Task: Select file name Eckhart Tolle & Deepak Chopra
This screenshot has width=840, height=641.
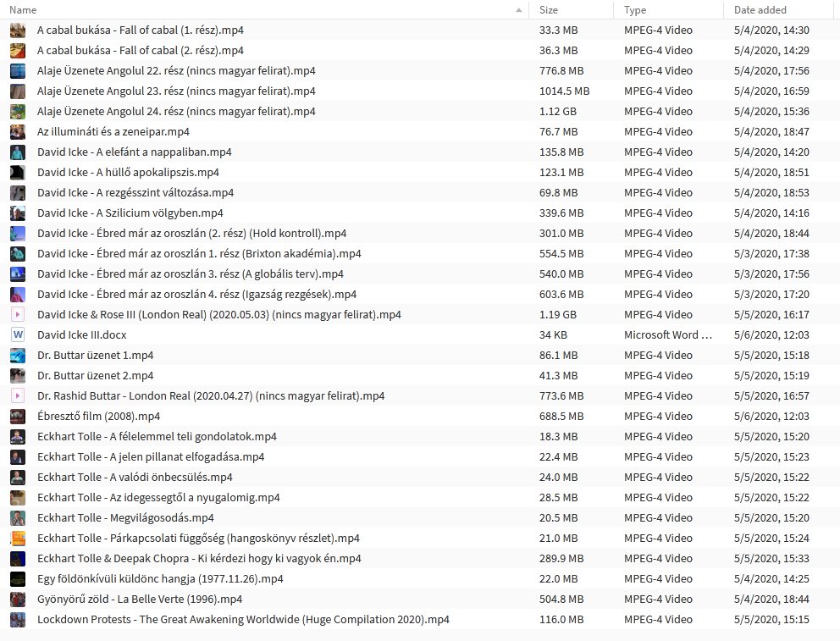Action: point(199,559)
